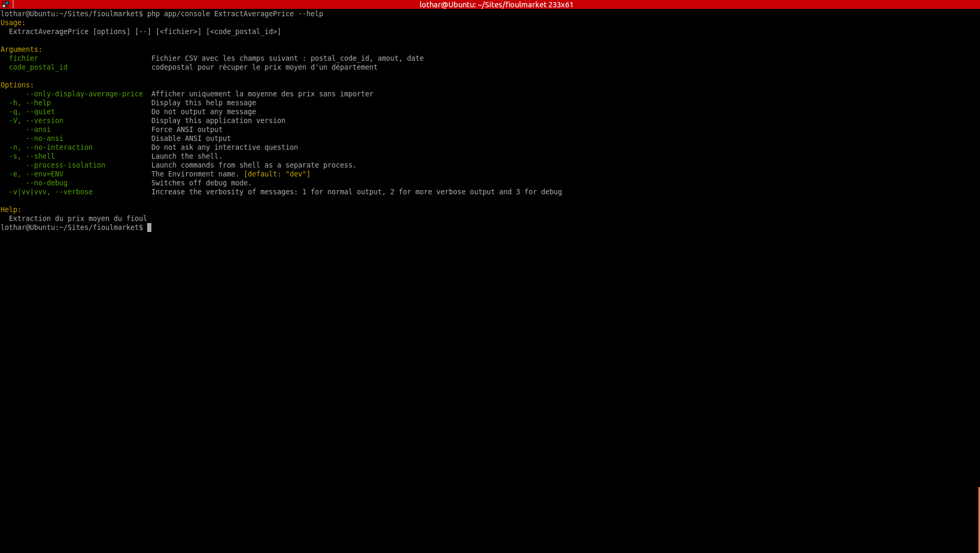Click the 'code_postal_id' argument name
The image size is (980, 553).
coord(38,67)
